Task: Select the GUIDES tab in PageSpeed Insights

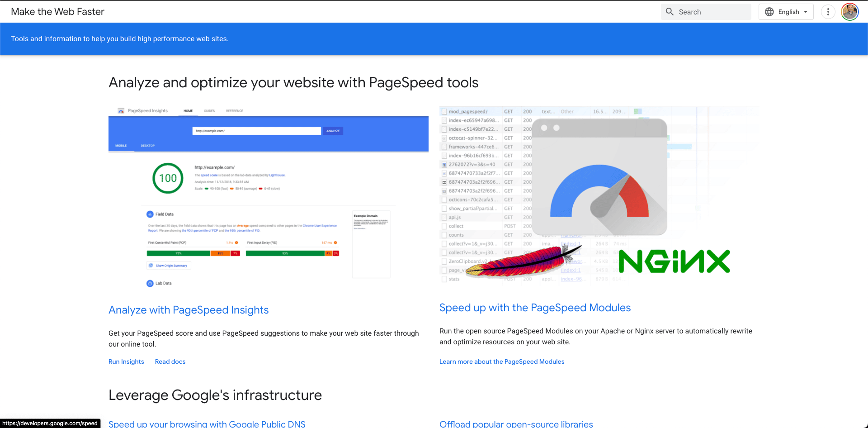Action: point(209,110)
